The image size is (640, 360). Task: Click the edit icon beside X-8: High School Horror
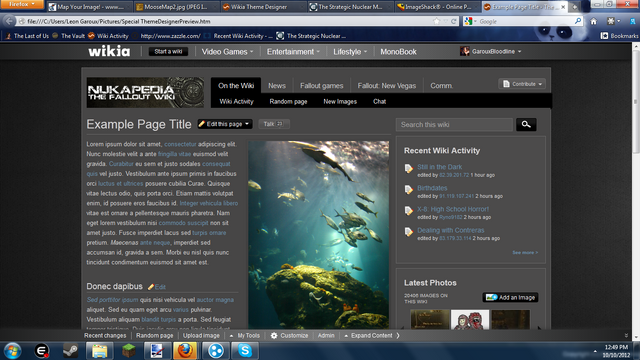click(409, 211)
